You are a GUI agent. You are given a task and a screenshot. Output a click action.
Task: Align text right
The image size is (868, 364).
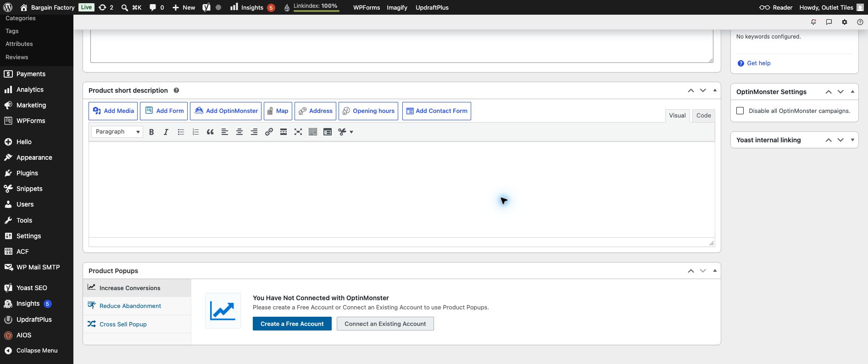point(254,132)
